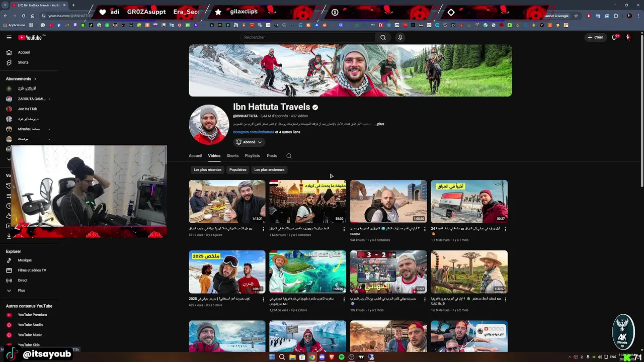Screen dimensions: 644x362
Task: Click the search magnifier button
Action: pos(383,37)
